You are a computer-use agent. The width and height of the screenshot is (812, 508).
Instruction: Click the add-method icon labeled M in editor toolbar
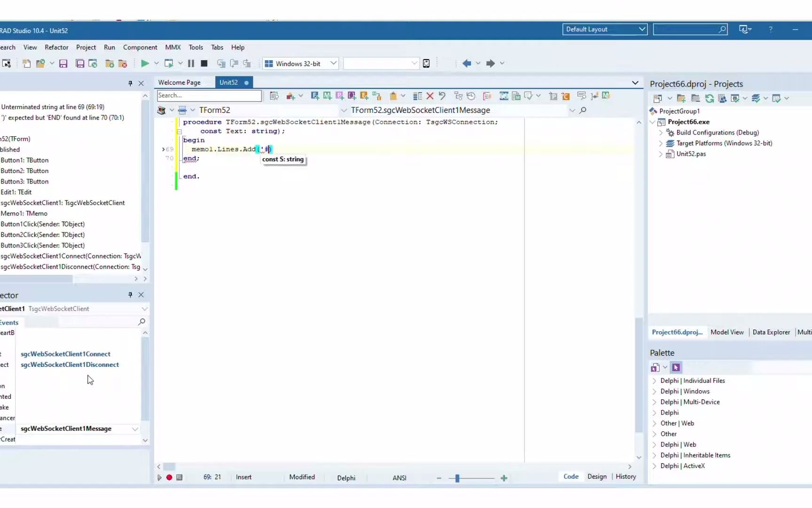coord(327,96)
